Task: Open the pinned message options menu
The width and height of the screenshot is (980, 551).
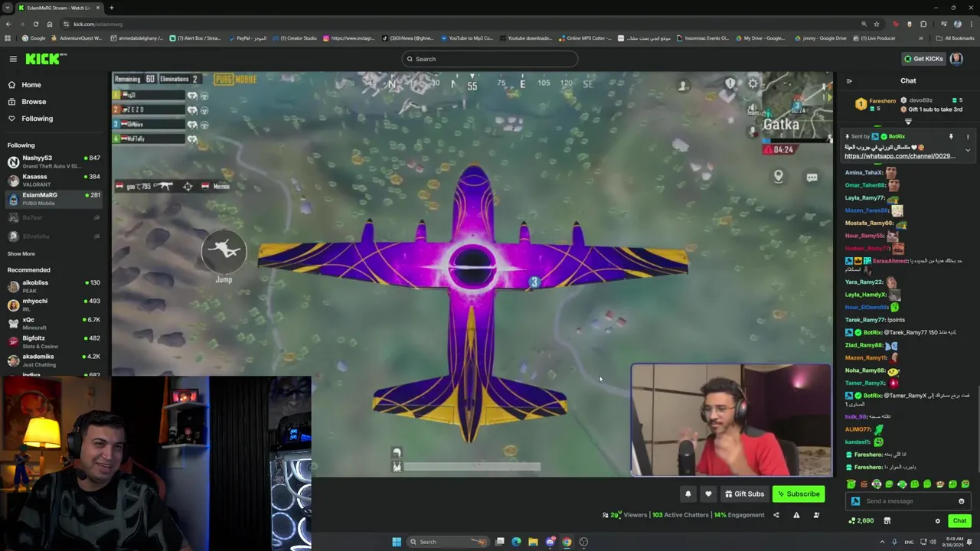Action: click(x=968, y=137)
